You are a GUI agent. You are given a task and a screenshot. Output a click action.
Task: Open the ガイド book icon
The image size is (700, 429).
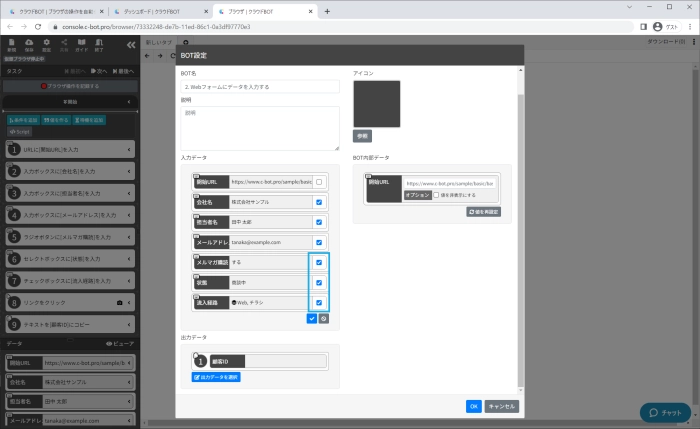coord(83,44)
